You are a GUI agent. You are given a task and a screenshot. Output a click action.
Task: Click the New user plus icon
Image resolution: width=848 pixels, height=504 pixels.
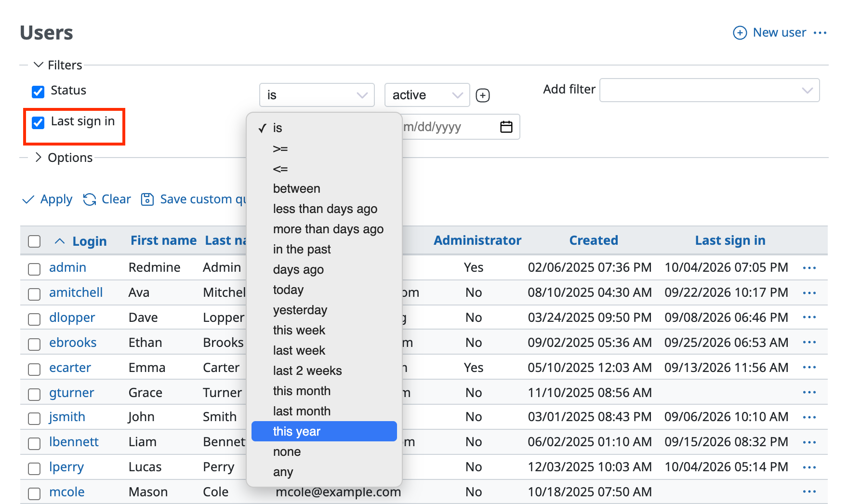point(740,33)
